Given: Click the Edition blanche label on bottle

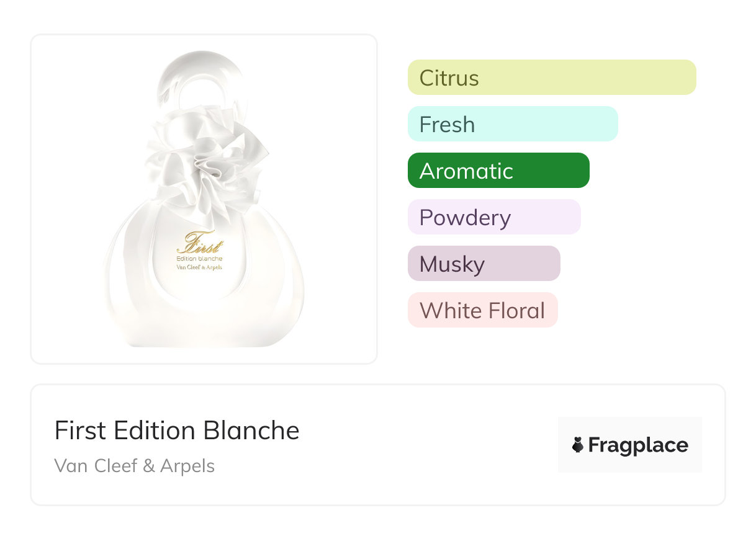Looking at the screenshot, I should tap(199, 258).
